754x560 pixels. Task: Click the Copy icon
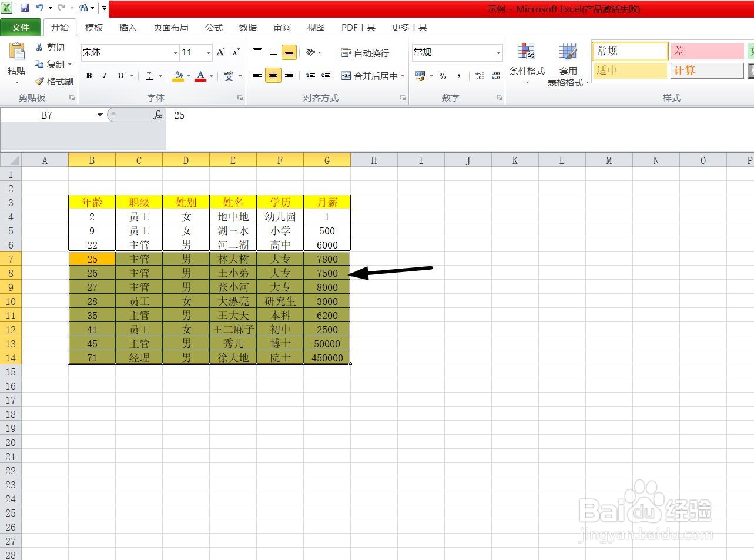point(39,64)
